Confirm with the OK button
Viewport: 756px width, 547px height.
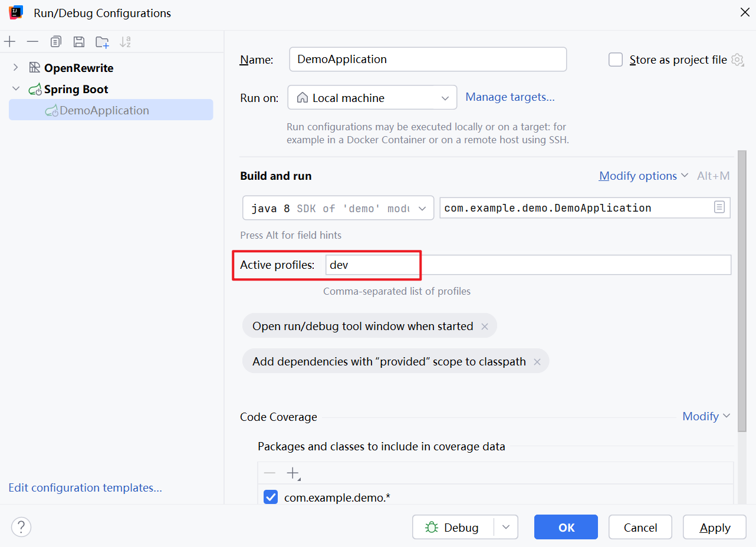pos(566,527)
